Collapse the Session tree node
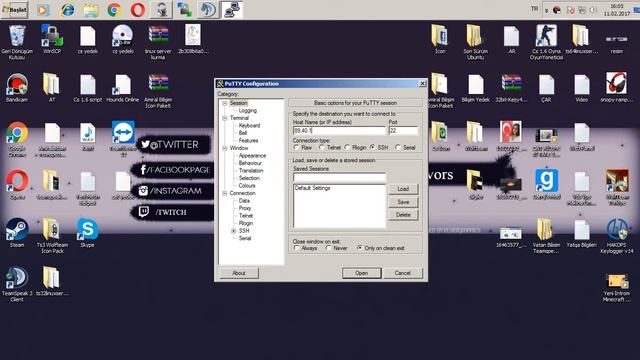This screenshot has width=640, height=360. (x=224, y=103)
